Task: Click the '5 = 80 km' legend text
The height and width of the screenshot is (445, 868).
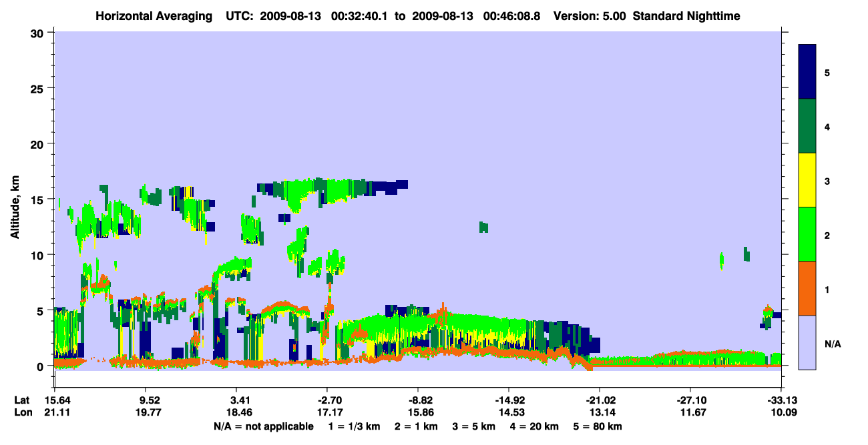Action: point(598,426)
